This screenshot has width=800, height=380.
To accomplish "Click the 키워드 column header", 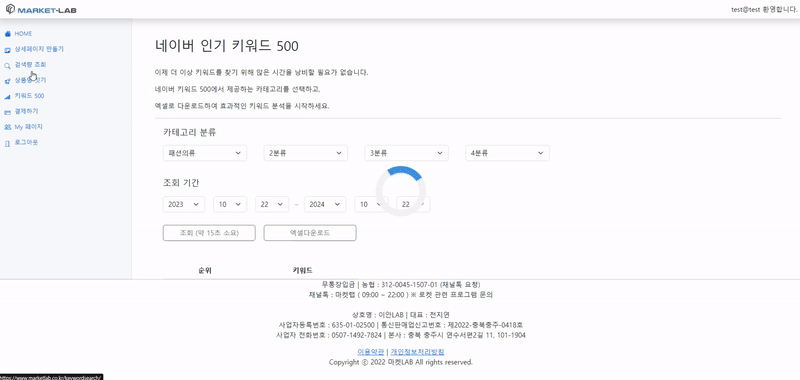I will [303, 270].
